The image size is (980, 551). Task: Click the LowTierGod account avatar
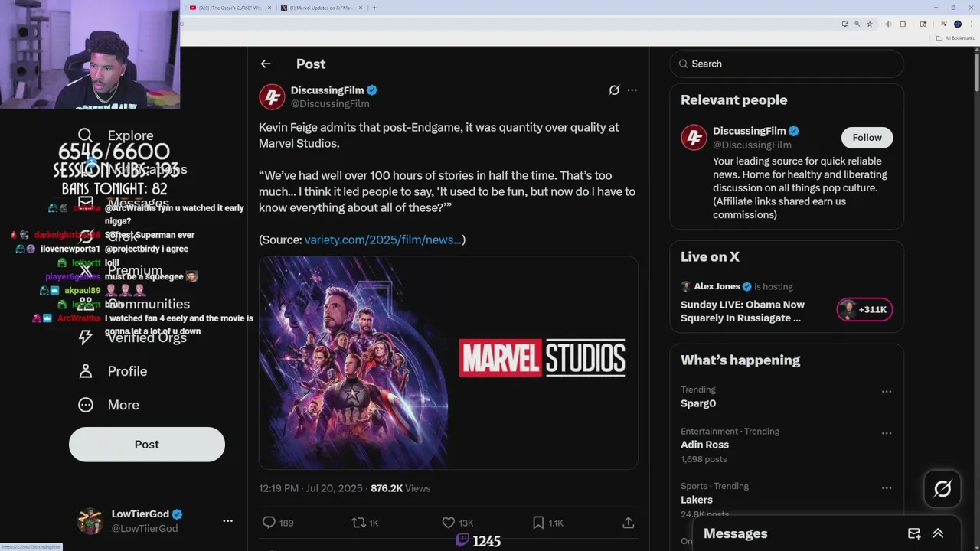point(90,520)
